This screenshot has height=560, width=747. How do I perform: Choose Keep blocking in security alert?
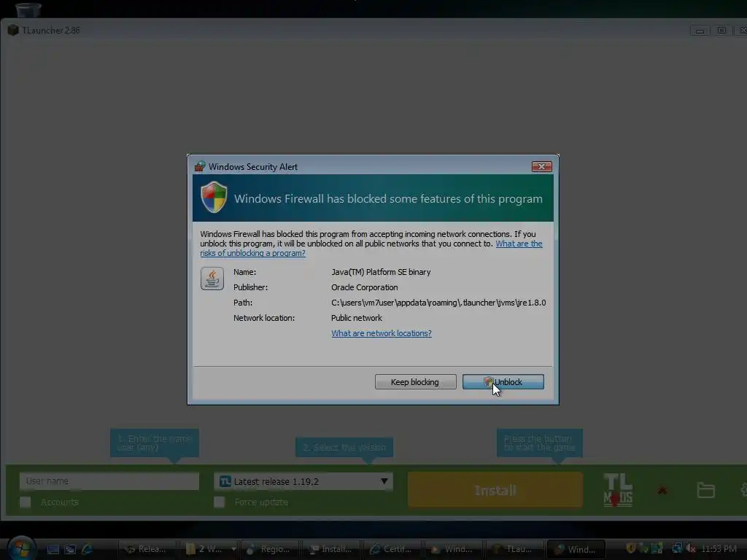tap(415, 382)
